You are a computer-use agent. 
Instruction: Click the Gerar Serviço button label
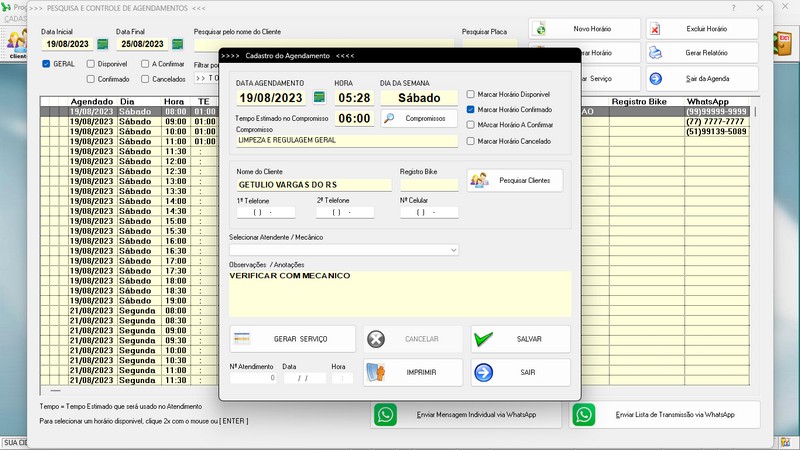coord(301,339)
